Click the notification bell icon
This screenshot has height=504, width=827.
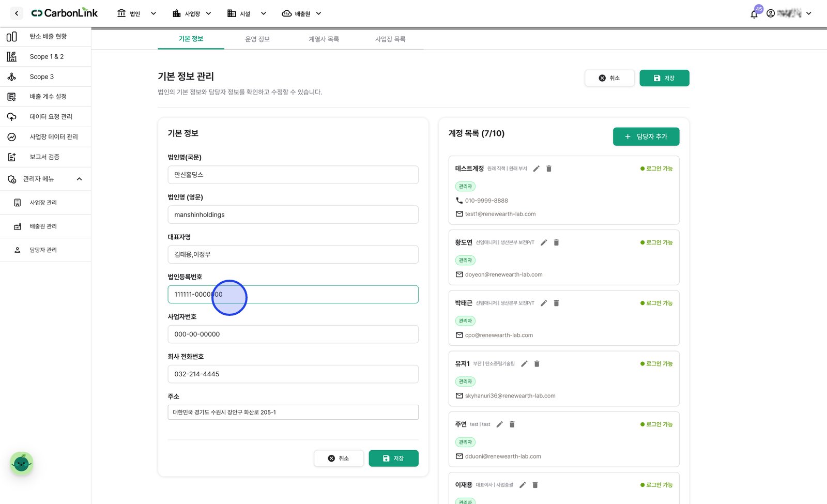754,14
